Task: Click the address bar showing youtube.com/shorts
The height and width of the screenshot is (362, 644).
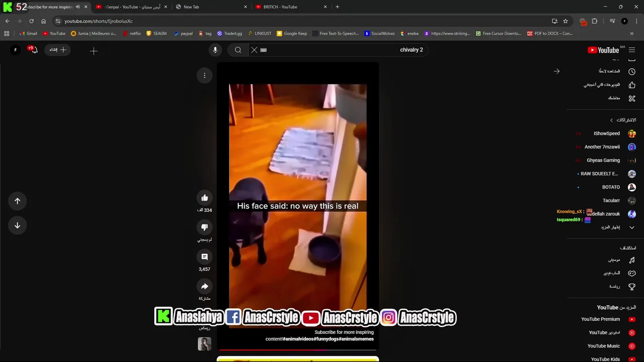Action: tap(302, 21)
